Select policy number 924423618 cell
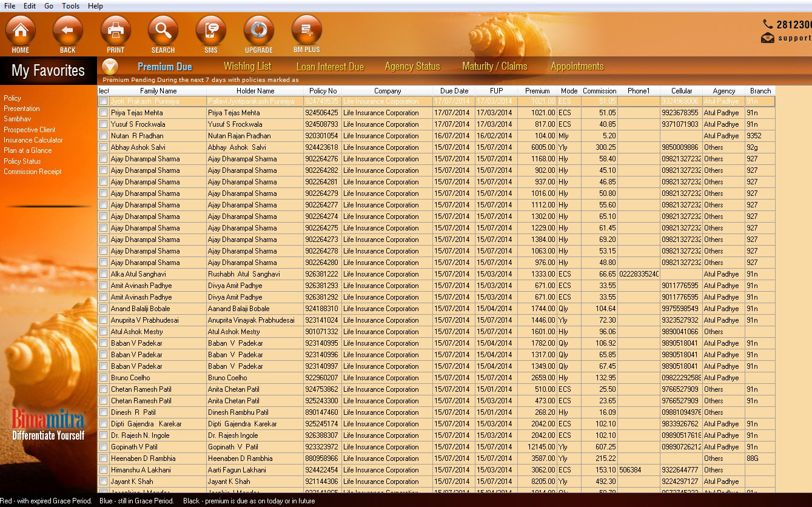The image size is (812, 507). (x=322, y=147)
